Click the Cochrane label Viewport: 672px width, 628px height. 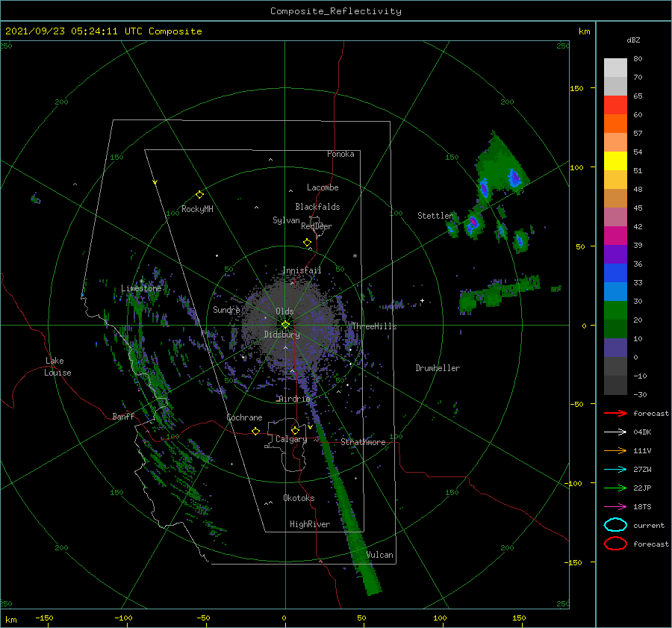click(x=244, y=417)
